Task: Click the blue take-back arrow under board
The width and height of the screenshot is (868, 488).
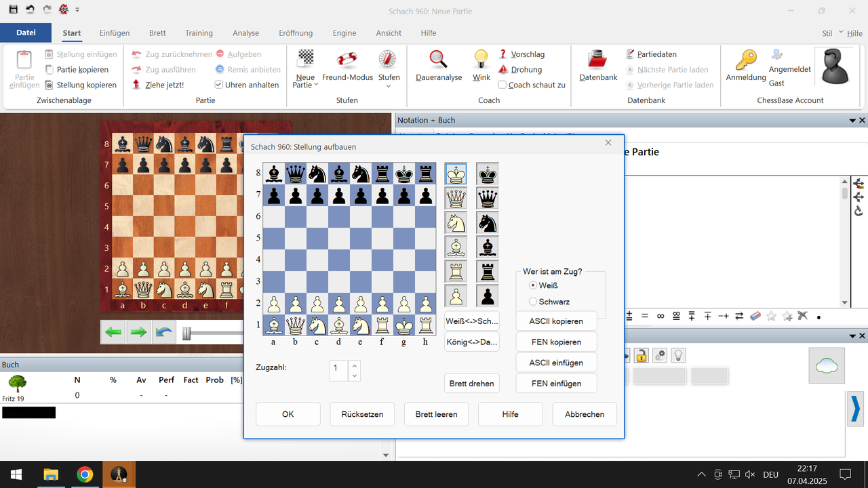Action: (x=163, y=332)
